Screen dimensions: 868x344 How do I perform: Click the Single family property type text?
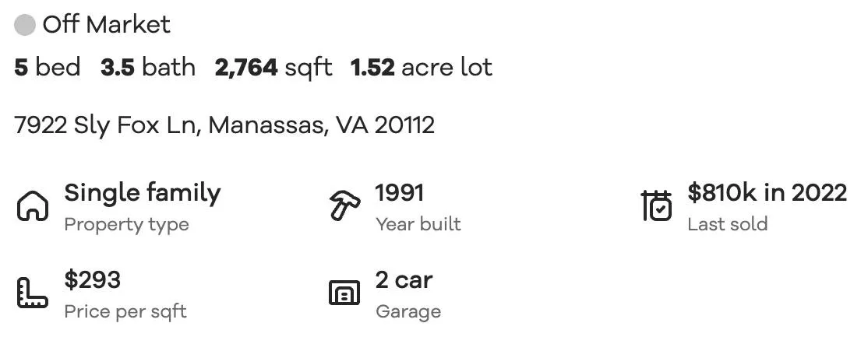click(x=143, y=194)
